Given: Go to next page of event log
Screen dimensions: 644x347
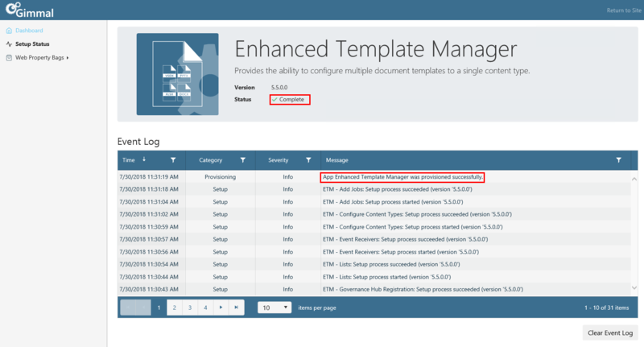Looking at the screenshot, I should pyautogui.click(x=221, y=308).
